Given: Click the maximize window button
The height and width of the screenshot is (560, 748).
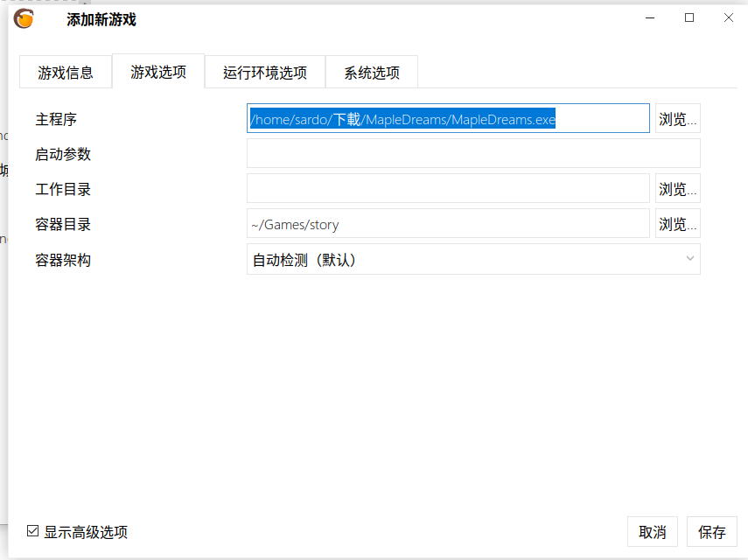Looking at the screenshot, I should 689,17.
